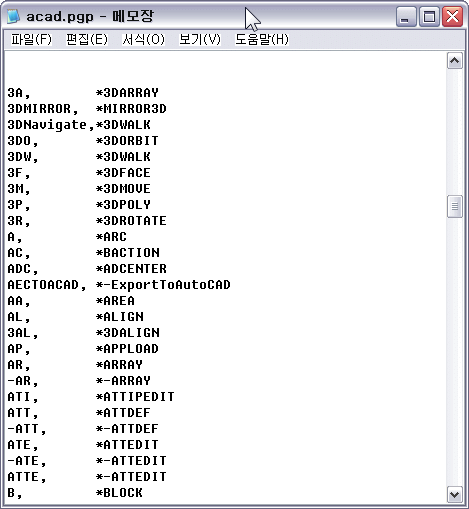Click the text *ATTDEF

click(x=123, y=413)
